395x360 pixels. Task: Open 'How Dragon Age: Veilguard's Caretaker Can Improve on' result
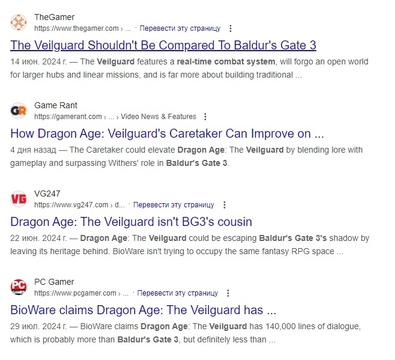[167, 134]
